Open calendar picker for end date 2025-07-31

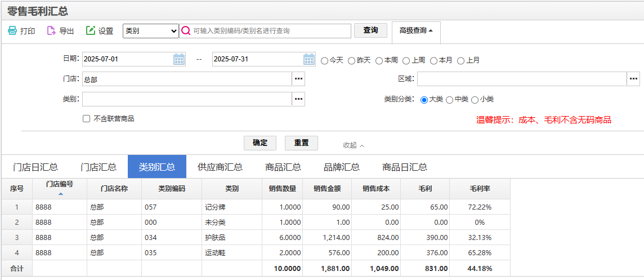pos(309,59)
